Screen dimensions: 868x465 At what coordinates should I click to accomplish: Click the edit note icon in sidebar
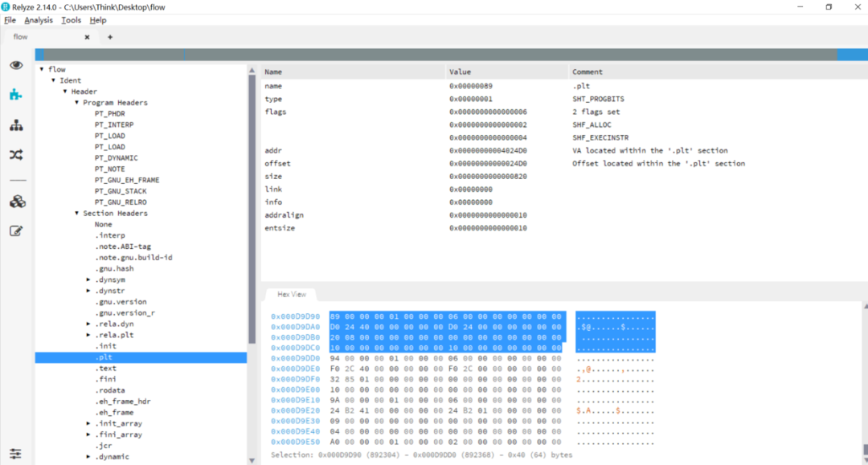click(16, 231)
